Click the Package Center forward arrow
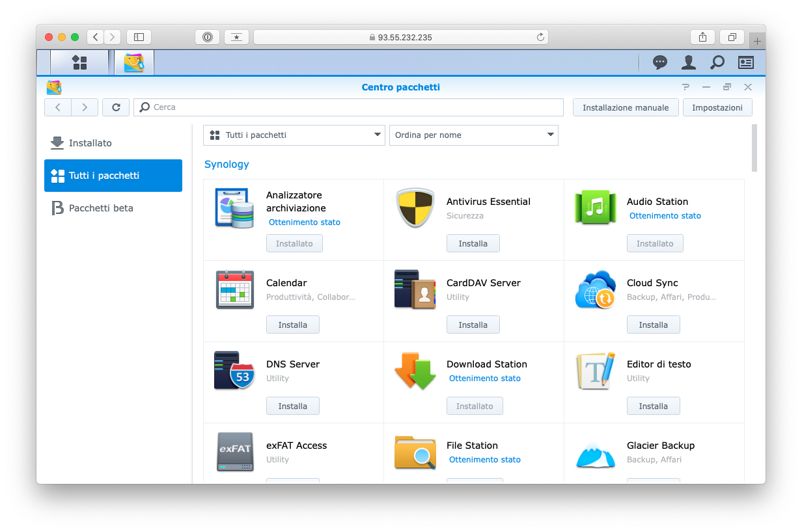Image resolution: width=802 pixels, height=532 pixels. pyautogui.click(x=85, y=107)
